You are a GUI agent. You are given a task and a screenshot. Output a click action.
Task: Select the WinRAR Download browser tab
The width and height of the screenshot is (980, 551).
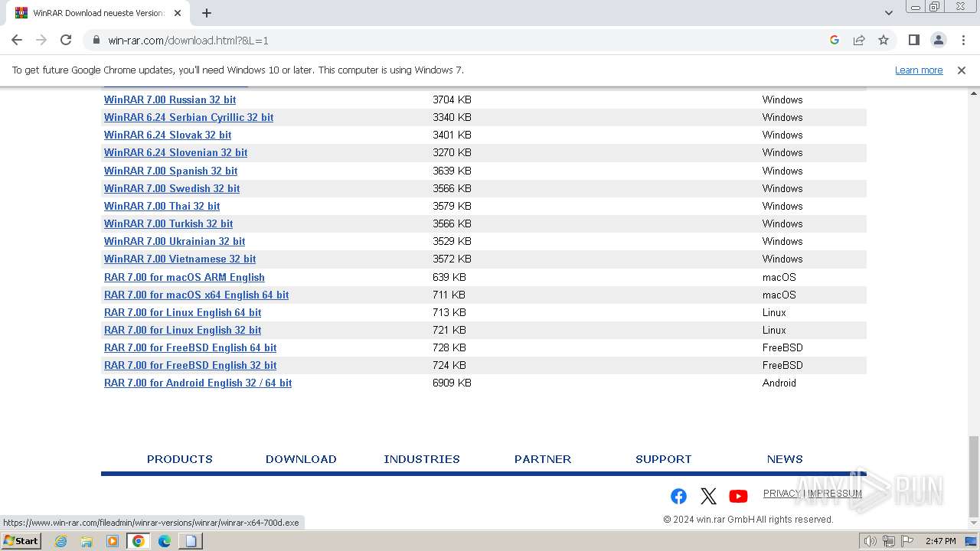click(x=100, y=13)
